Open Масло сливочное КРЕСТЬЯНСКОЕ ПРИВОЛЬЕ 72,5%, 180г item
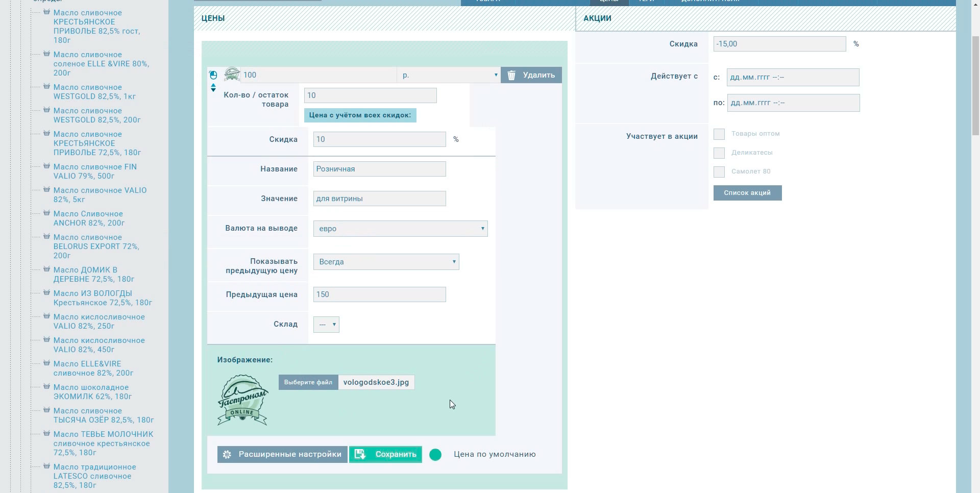 pyautogui.click(x=97, y=143)
